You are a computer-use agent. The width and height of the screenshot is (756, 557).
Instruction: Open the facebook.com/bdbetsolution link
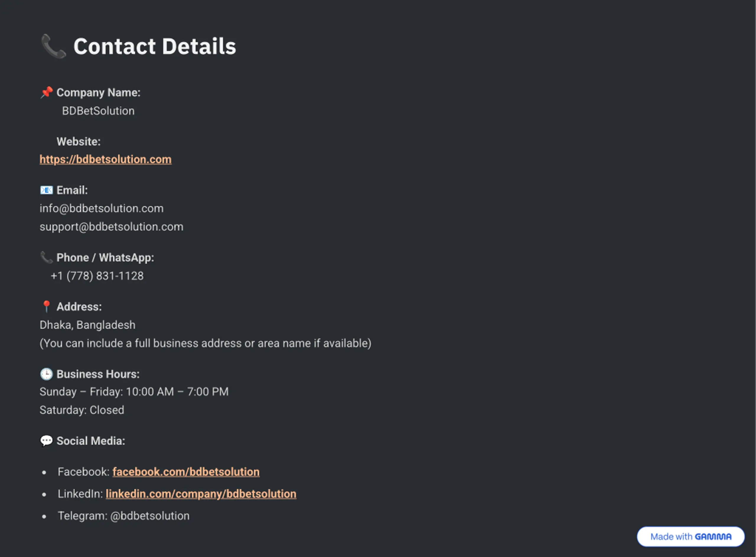[x=186, y=472]
